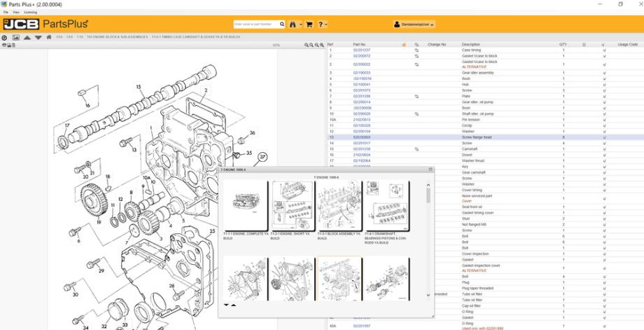The height and width of the screenshot is (330, 644).
Task: Go to previous page with up arrow
Action: 28,36
